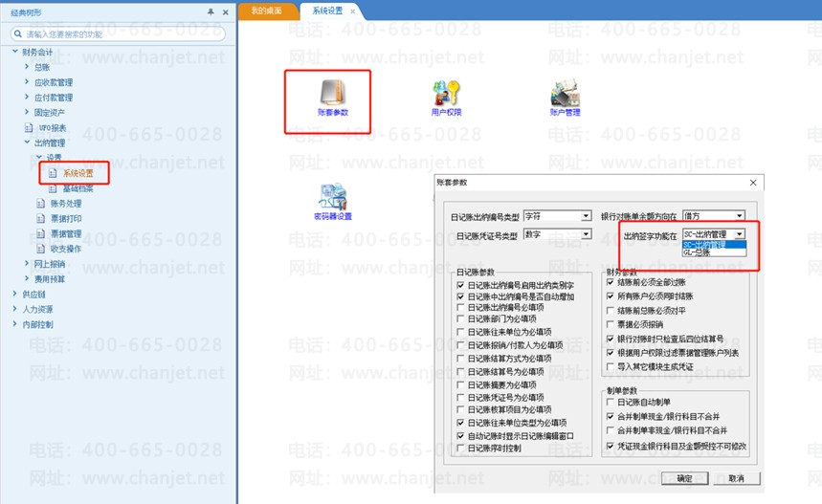Image resolution: width=822 pixels, height=504 pixels.
Task: Check 日记账自动制单 checkbox
Action: (x=611, y=402)
